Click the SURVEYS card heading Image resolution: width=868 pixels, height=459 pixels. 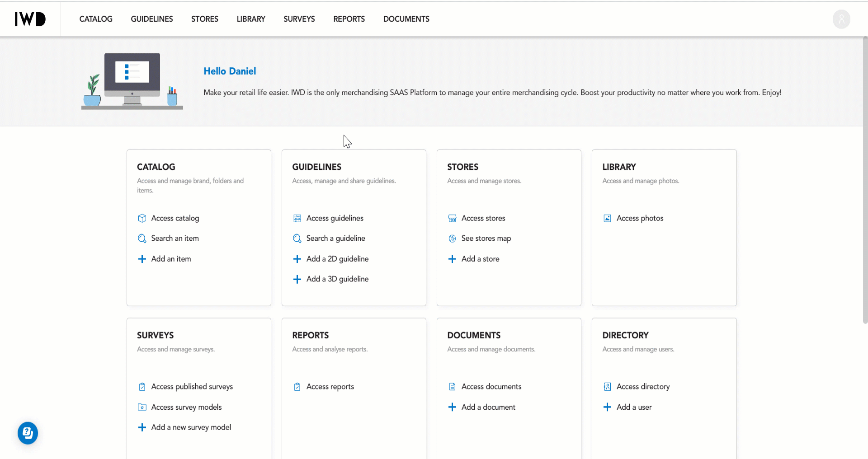(155, 336)
